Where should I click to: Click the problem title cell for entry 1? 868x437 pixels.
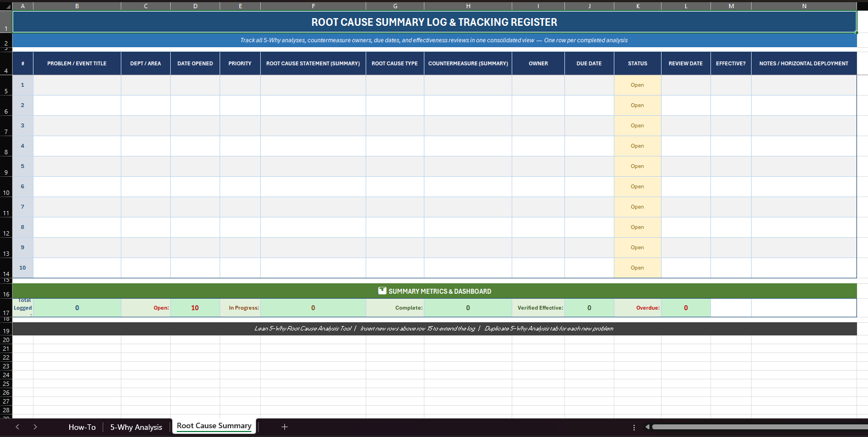(77, 85)
